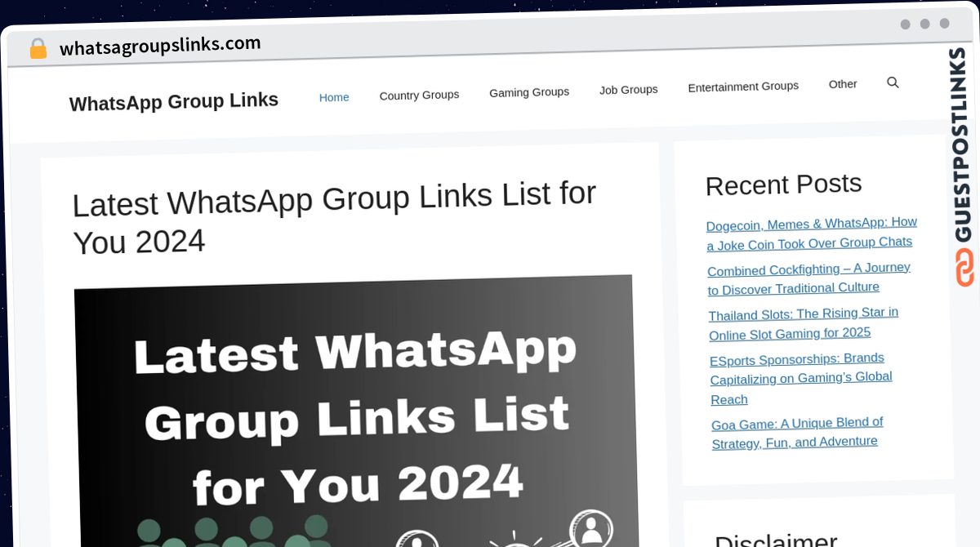Click the last gray window control dot
Image resolution: width=980 pixels, height=547 pixels.
click(x=944, y=24)
